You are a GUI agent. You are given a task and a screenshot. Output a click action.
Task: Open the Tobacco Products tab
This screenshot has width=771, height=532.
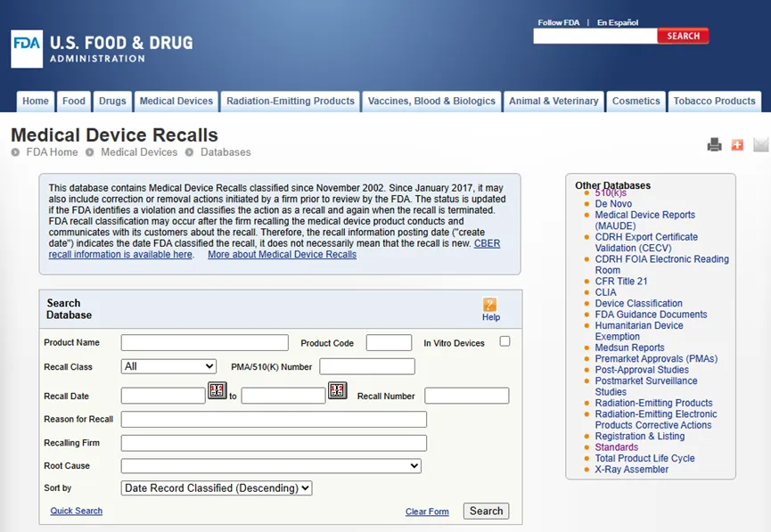715,102
